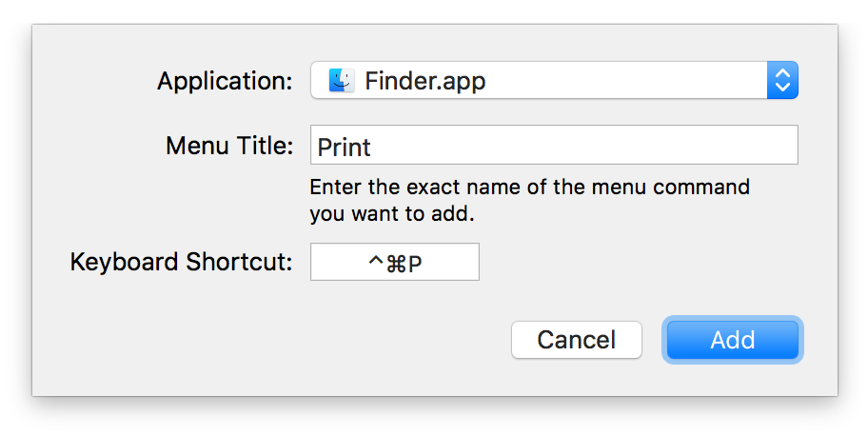Select the Keyboard Shortcut recording field
Viewport: 868px width, 436px height.
point(395,262)
